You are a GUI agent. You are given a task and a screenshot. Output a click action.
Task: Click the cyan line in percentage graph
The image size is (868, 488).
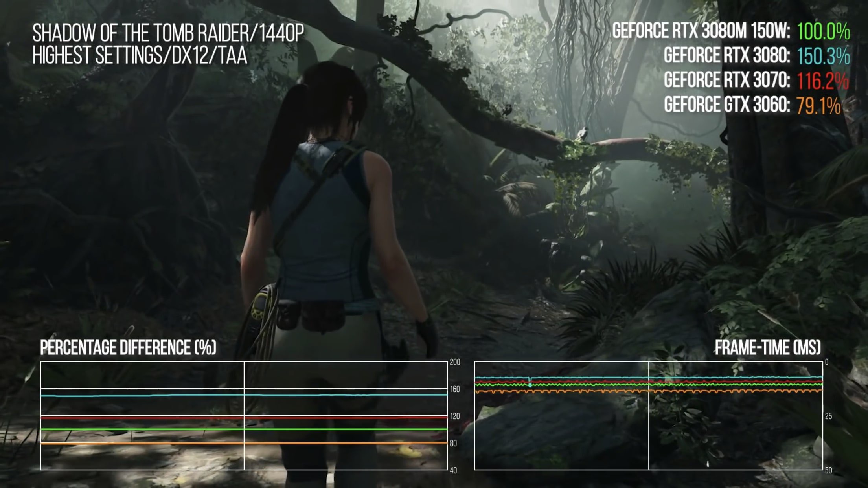pos(149,396)
